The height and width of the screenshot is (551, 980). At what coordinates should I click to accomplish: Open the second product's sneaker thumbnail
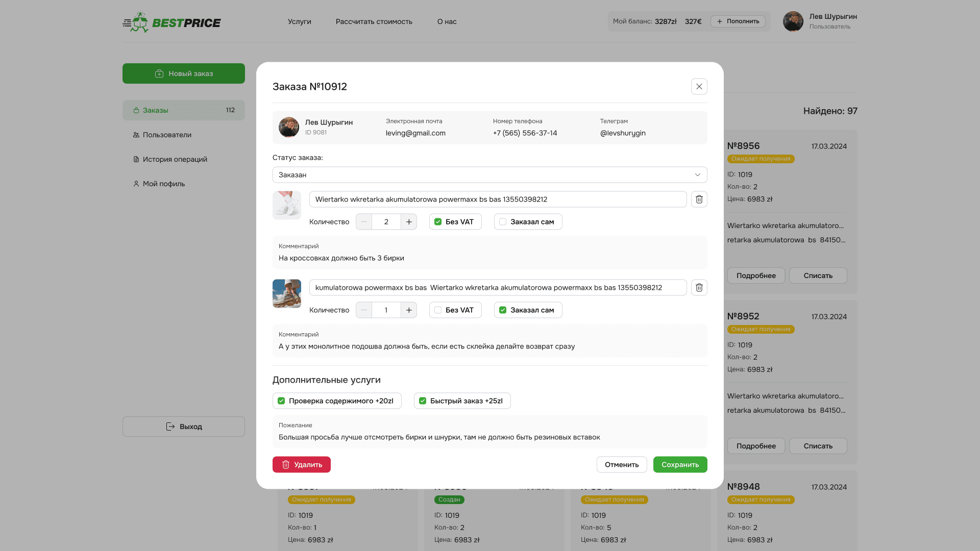pyautogui.click(x=287, y=293)
